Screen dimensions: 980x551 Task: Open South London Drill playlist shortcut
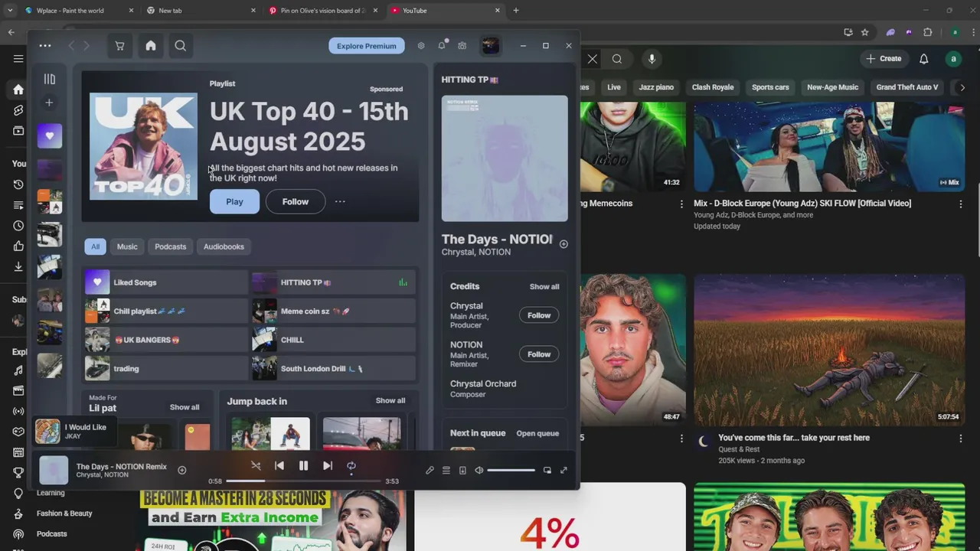(334, 369)
